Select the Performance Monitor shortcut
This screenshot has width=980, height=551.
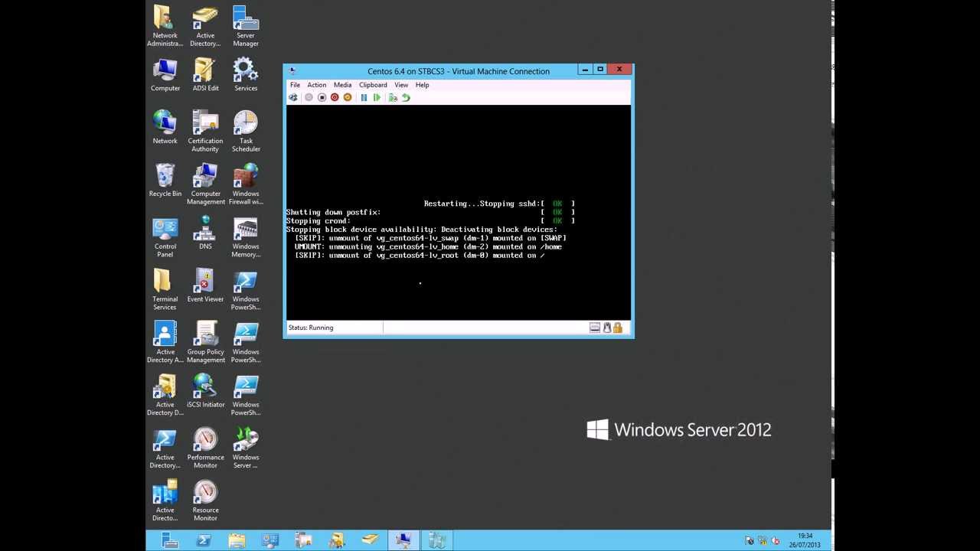coord(205,448)
